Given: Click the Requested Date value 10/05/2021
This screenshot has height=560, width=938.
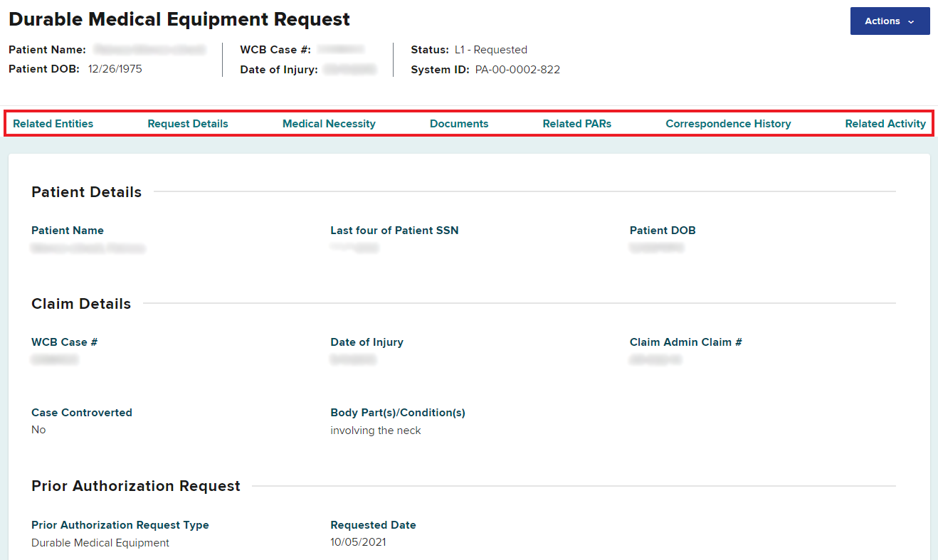Looking at the screenshot, I should 358,543.
